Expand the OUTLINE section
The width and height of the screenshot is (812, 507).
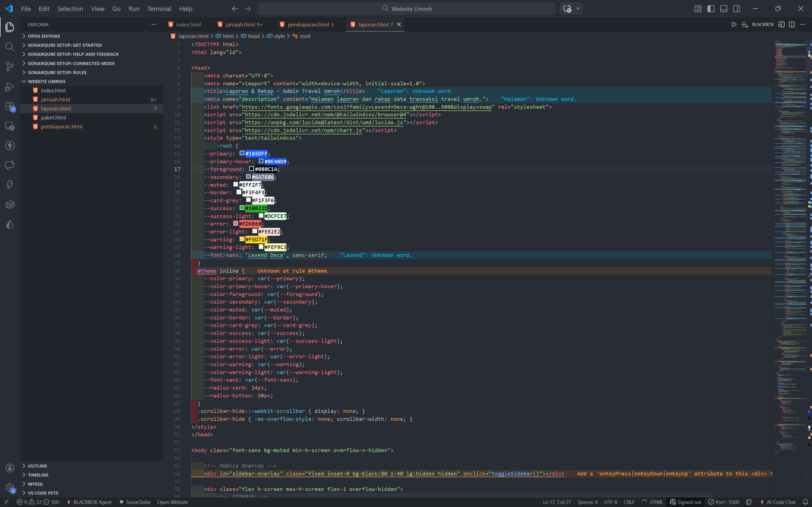[x=37, y=466]
